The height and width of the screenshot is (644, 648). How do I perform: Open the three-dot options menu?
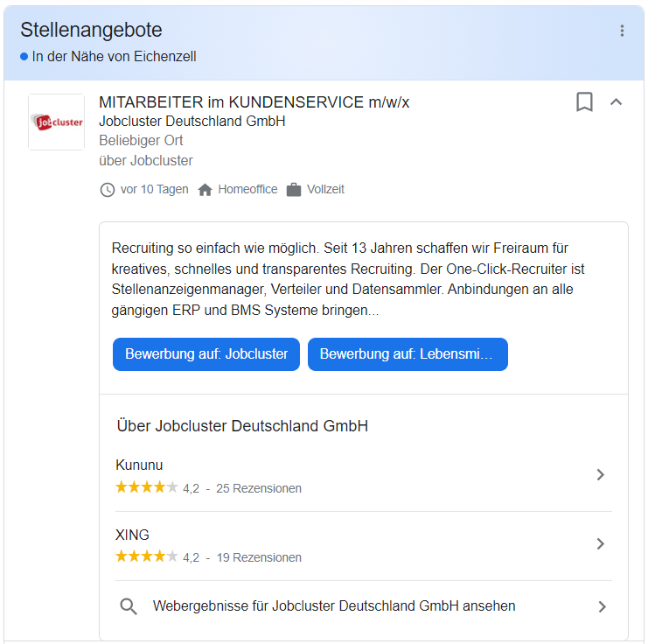pos(622,31)
